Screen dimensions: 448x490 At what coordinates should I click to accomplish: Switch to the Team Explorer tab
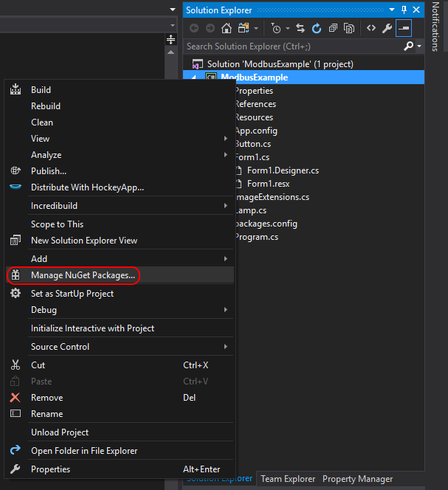pyautogui.click(x=288, y=479)
